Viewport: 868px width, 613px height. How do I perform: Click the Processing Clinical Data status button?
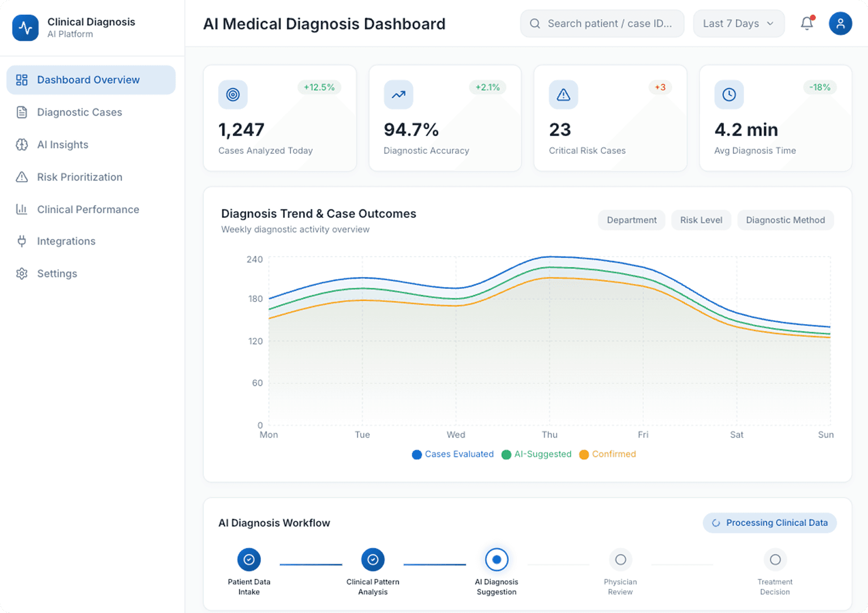pyautogui.click(x=769, y=523)
